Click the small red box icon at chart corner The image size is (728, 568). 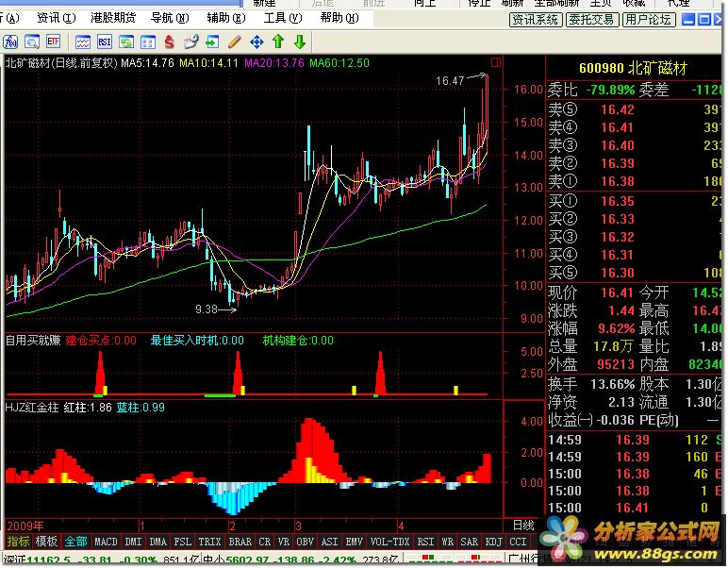tap(496, 61)
